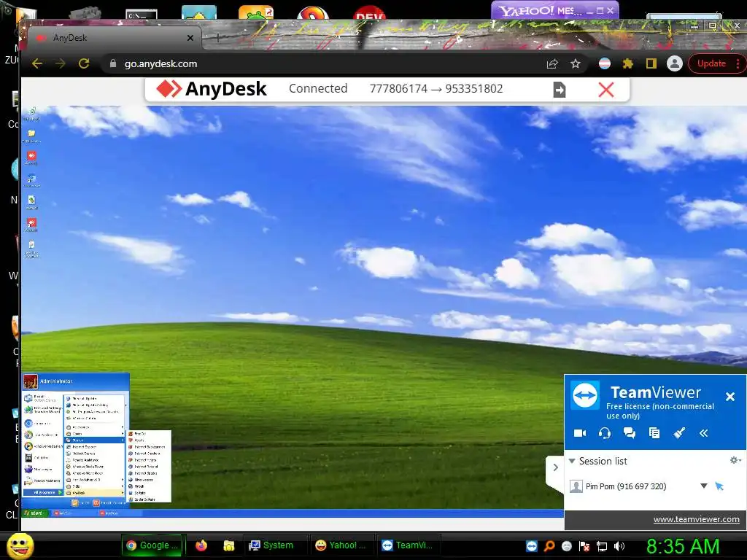Viewport: 747px width, 560px height.
Task: Click the TeamViewer system tray icon
Action: coord(532,546)
